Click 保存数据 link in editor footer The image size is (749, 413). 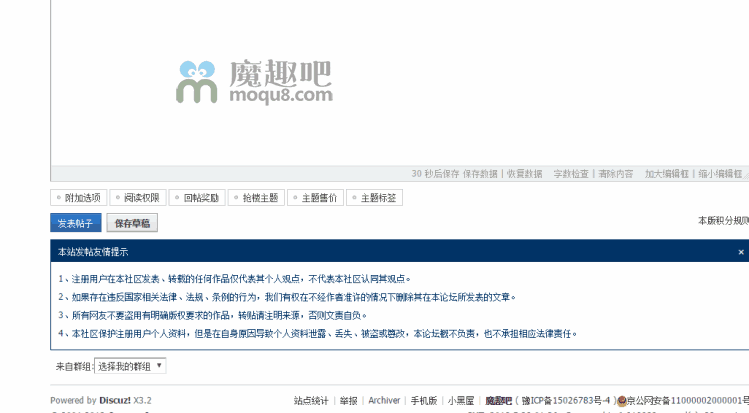pyautogui.click(x=480, y=174)
